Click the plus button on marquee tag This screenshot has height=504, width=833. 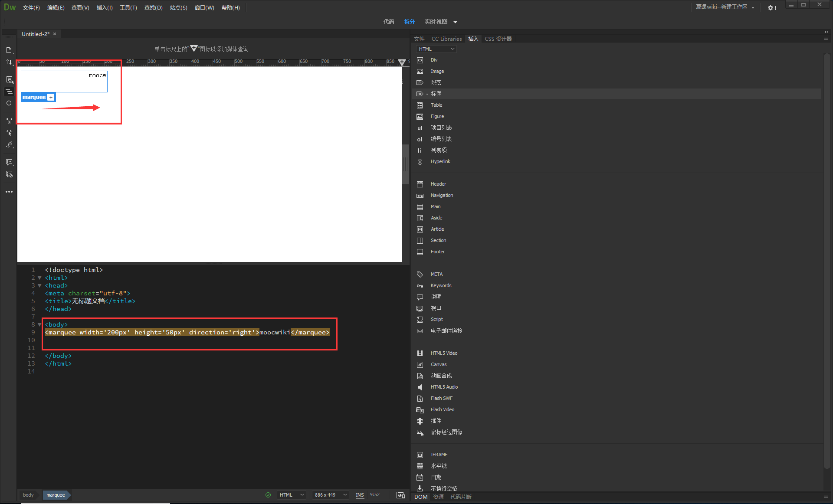click(51, 97)
